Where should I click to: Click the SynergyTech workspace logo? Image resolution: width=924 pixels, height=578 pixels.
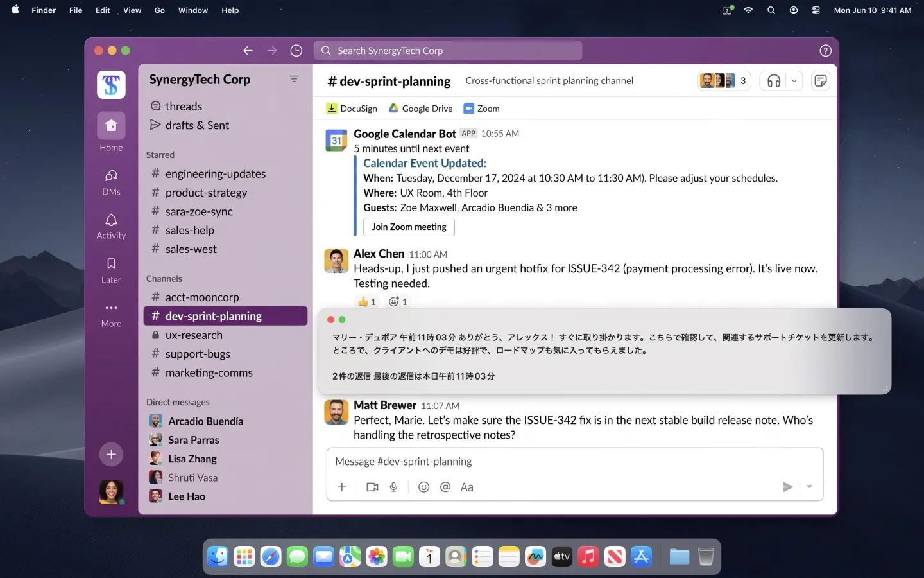click(x=111, y=85)
